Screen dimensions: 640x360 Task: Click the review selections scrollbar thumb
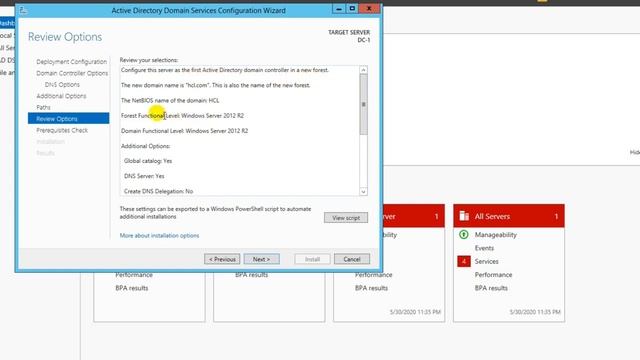pos(363,104)
